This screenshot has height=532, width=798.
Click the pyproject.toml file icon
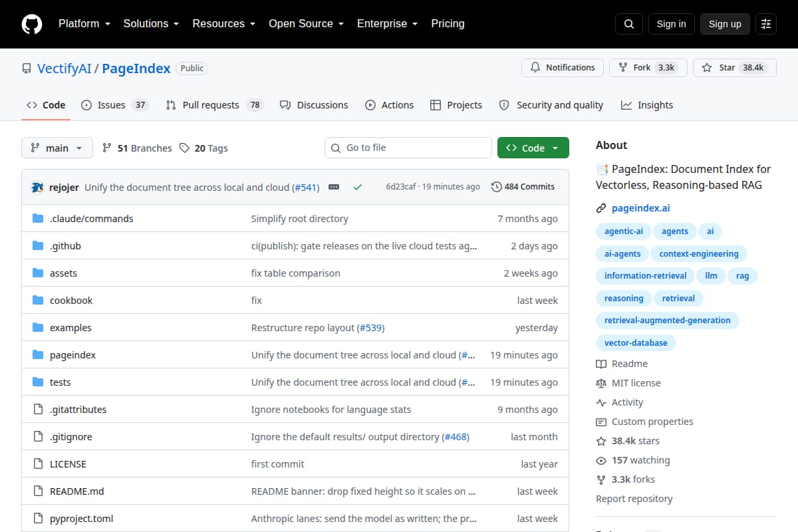[x=38, y=519]
